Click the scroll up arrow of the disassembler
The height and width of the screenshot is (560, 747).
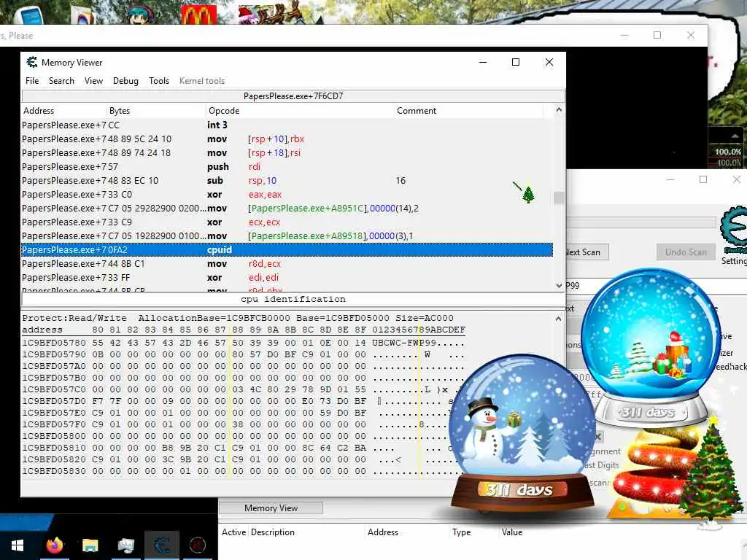coord(559,110)
